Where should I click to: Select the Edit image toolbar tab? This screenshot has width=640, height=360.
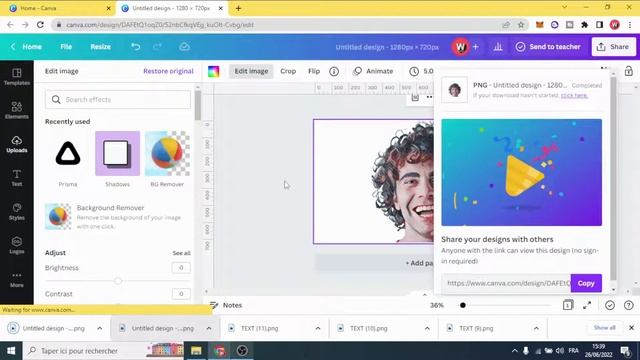[251, 71]
